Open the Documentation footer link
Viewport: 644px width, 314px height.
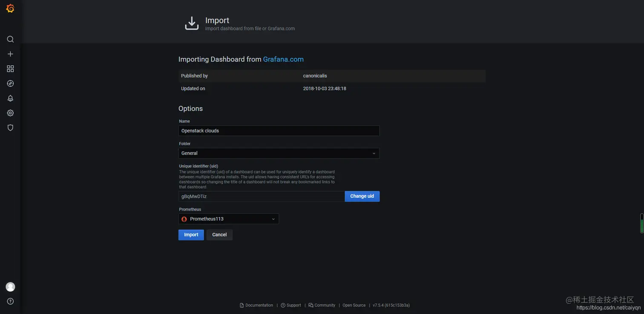tap(256, 305)
